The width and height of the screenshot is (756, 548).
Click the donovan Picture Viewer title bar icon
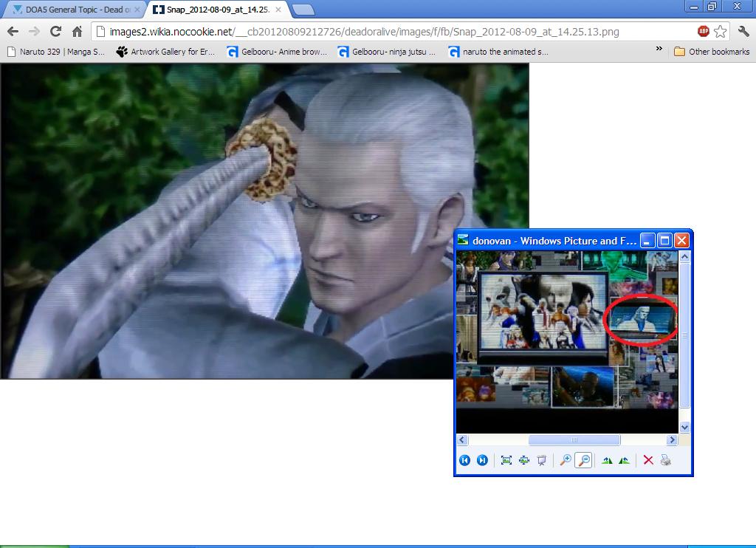pyautogui.click(x=464, y=240)
